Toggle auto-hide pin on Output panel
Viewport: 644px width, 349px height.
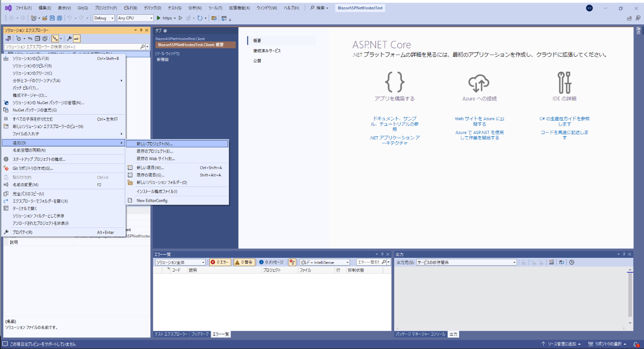[624, 254]
